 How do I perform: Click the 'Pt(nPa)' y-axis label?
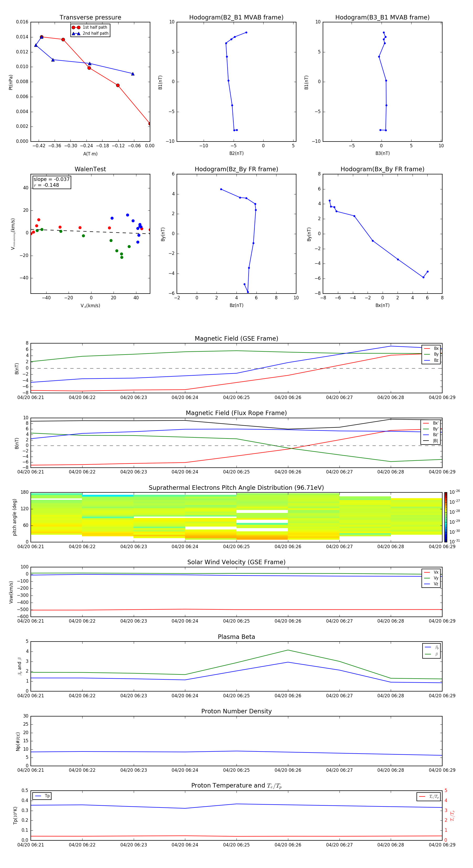click(11, 82)
